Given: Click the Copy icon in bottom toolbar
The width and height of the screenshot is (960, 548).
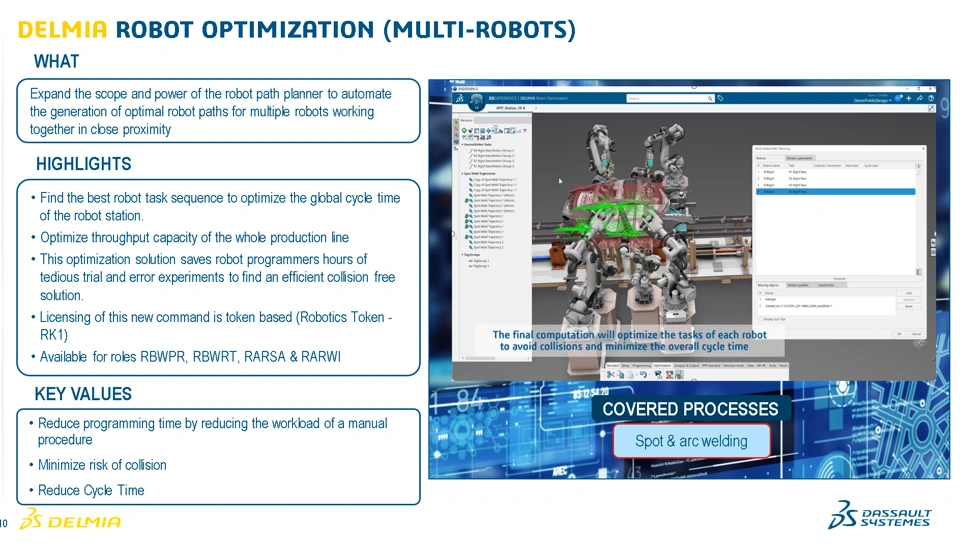Looking at the screenshot, I should [621, 374].
